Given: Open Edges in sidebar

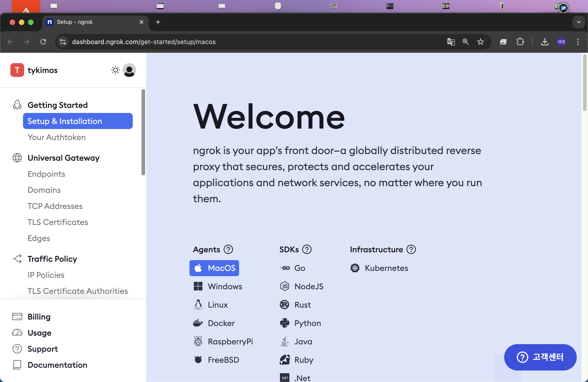Looking at the screenshot, I should pos(39,238).
